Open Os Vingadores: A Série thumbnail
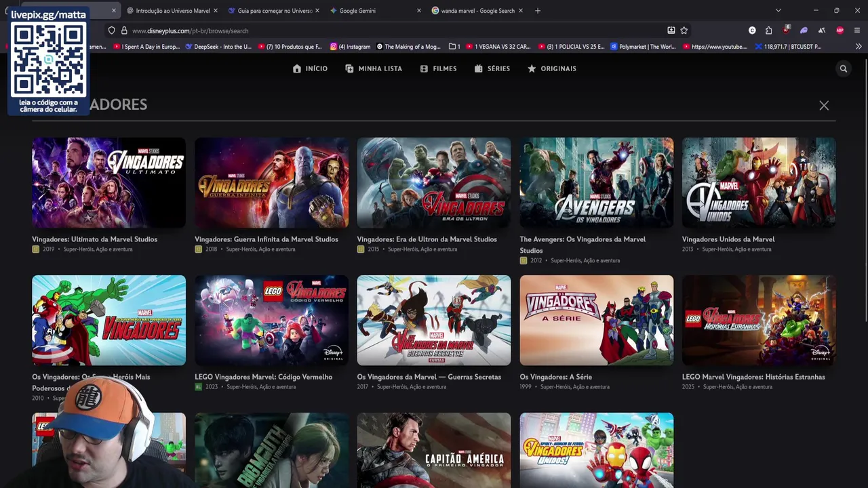The width and height of the screenshot is (868, 488). (597, 321)
